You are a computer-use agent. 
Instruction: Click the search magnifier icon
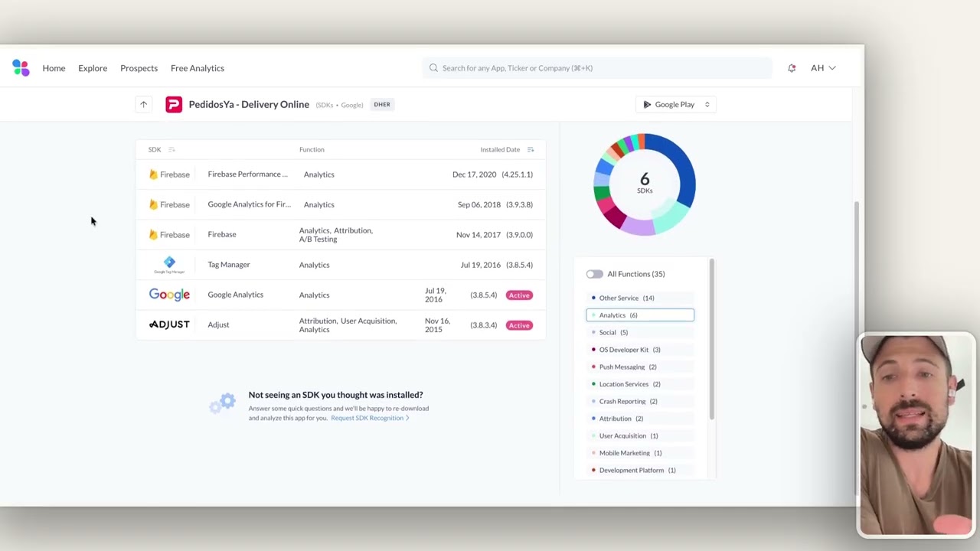tap(433, 68)
